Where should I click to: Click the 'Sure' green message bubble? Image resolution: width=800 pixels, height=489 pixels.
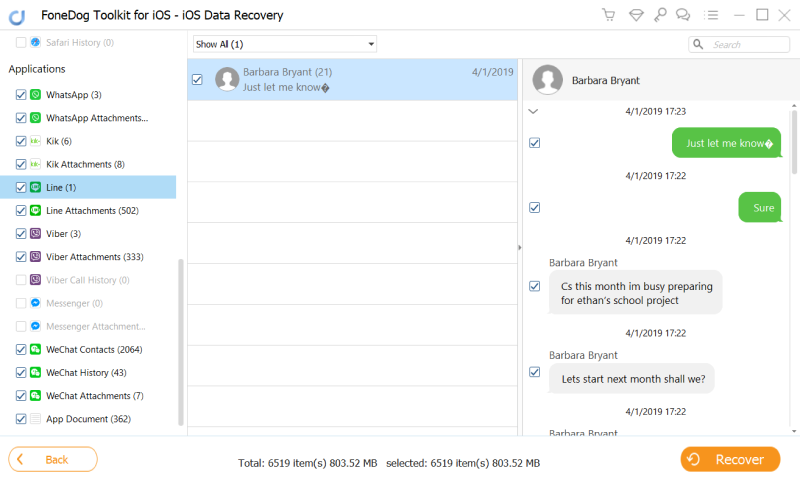760,208
